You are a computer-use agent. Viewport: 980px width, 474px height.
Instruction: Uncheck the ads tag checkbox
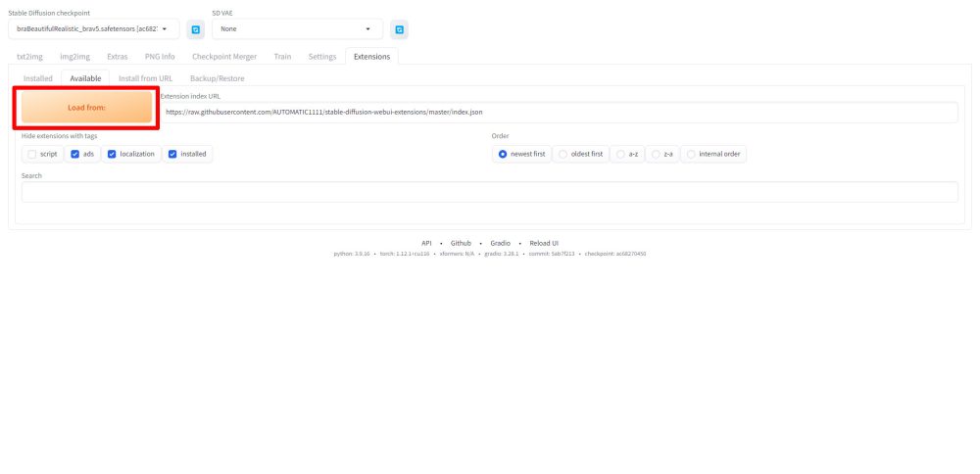(x=74, y=154)
